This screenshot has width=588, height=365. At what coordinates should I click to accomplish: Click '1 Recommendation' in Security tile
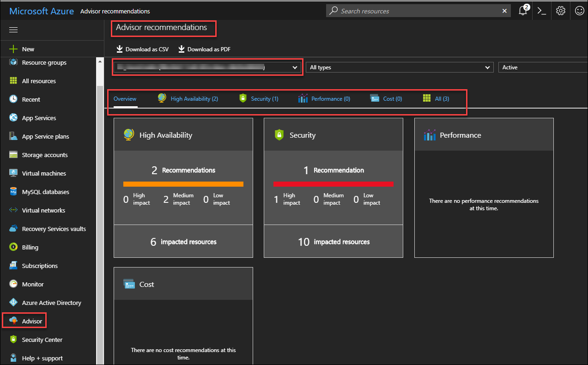click(333, 170)
